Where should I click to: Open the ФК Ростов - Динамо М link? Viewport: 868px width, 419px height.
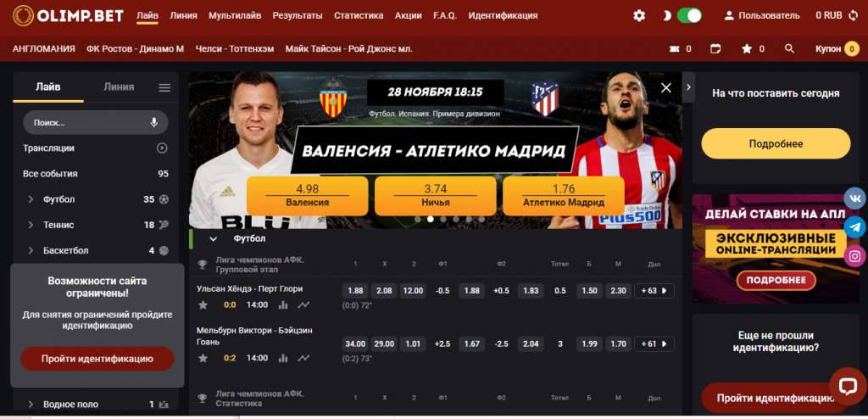pos(135,49)
